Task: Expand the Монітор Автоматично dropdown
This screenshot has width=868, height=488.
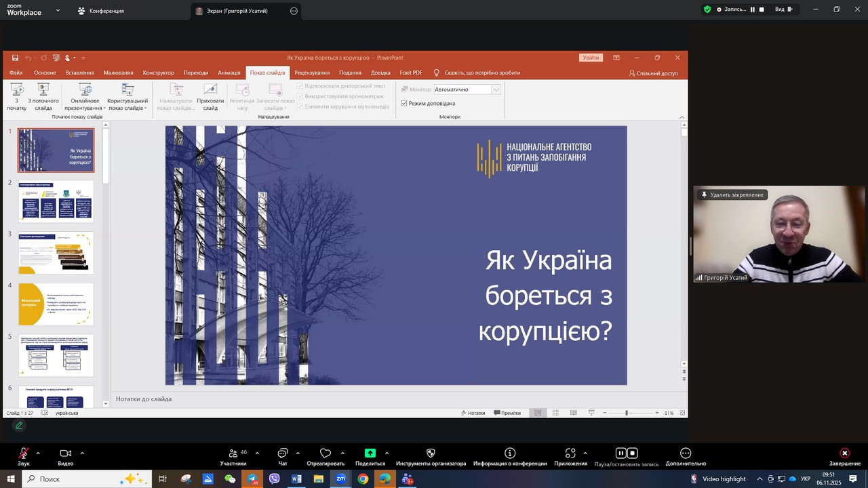Action: [x=496, y=89]
